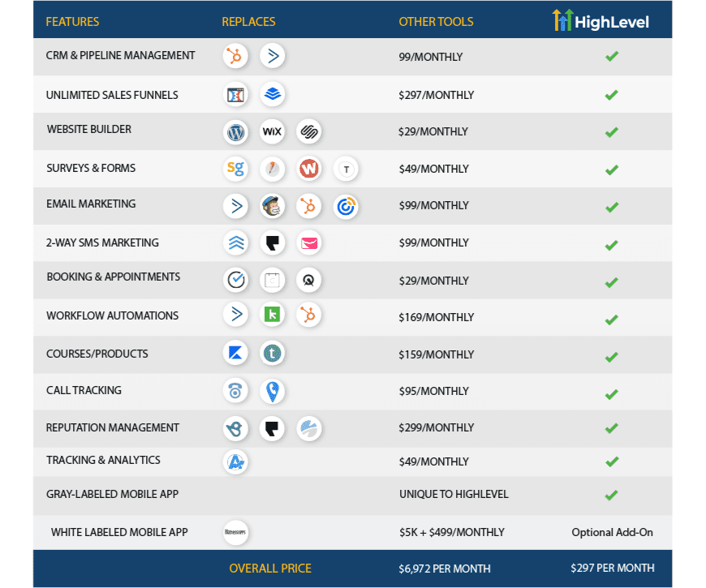Click 'Optional Add-On' text
The width and height of the screenshot is (706, 588).
(x=613, y=532)
